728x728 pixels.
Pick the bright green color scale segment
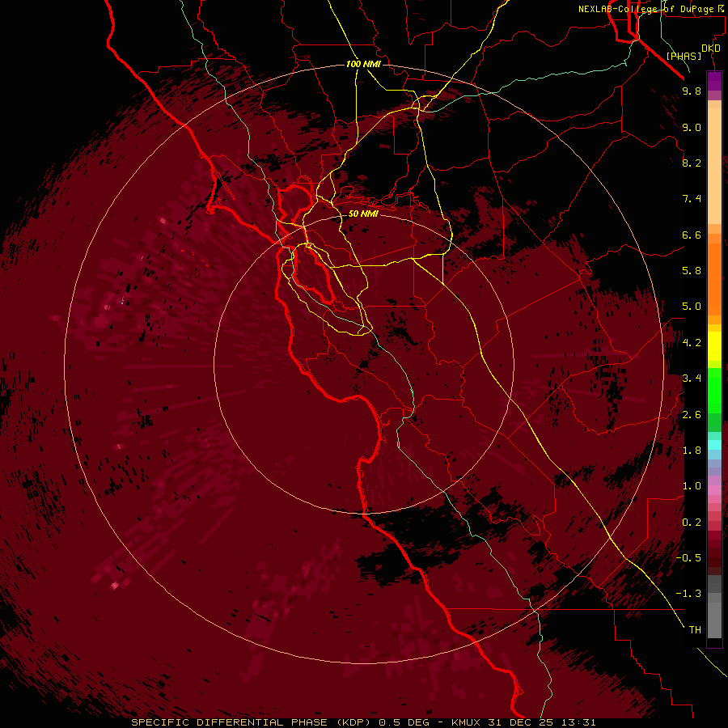pyautogui.click(x=714, y=390)
